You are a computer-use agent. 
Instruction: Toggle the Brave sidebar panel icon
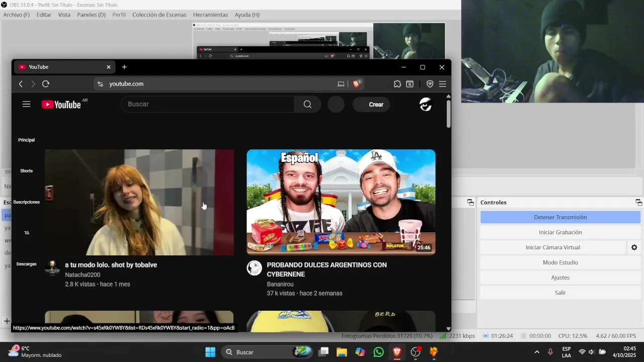pyautogui.click(x=410, y=84)
